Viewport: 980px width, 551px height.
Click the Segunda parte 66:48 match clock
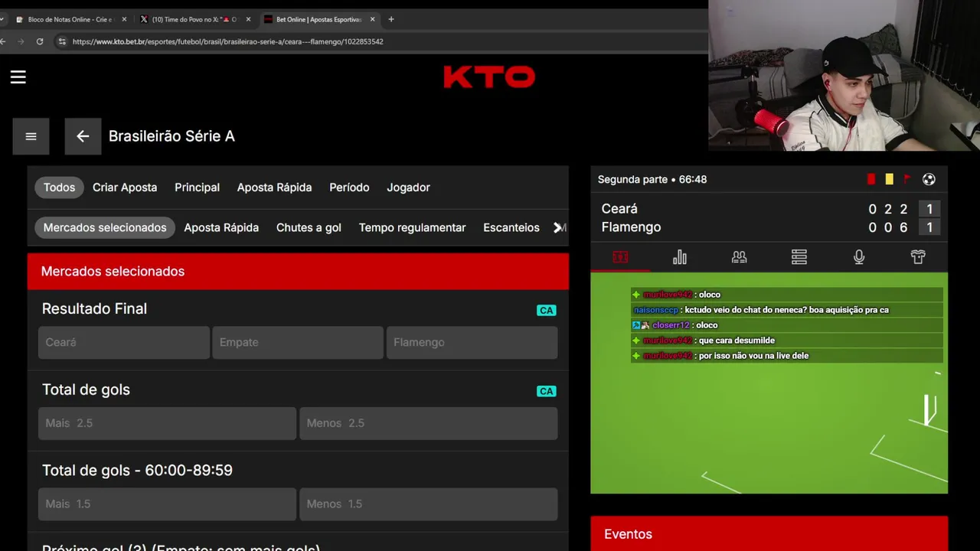tap(652, 179)
